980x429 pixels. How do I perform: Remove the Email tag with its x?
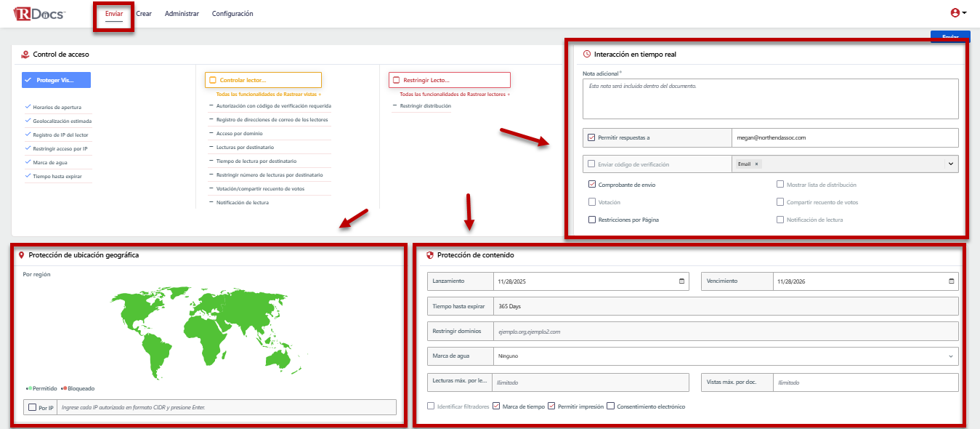click(x=756, y=164)
